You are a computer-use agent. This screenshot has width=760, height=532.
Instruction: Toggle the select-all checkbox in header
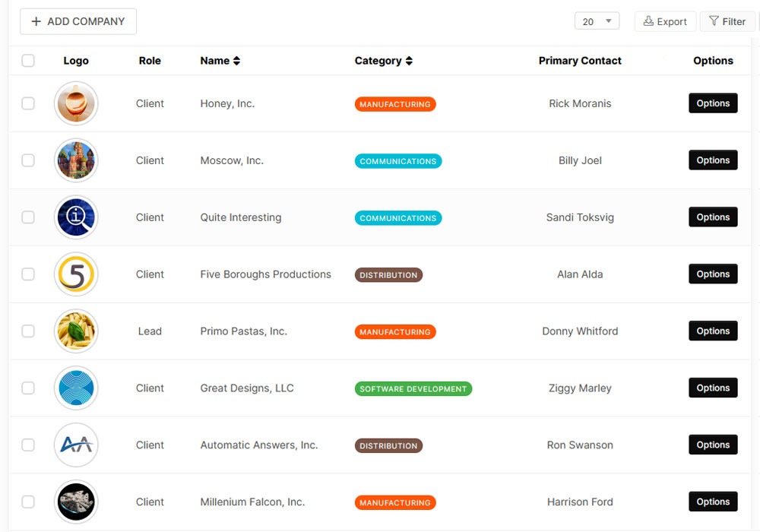[28, 61]
